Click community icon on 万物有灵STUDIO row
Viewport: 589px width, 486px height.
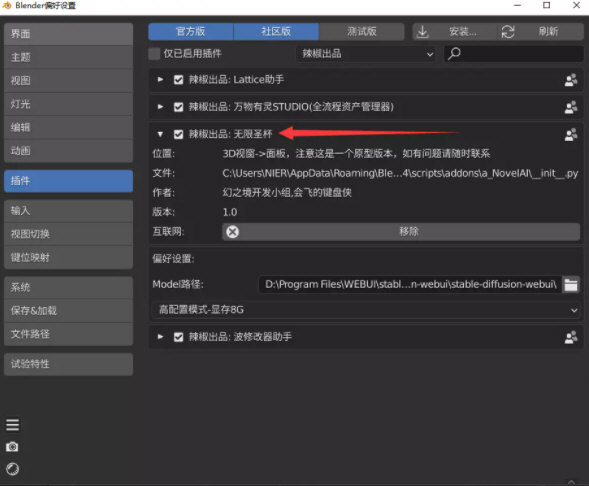pos(571,107)
